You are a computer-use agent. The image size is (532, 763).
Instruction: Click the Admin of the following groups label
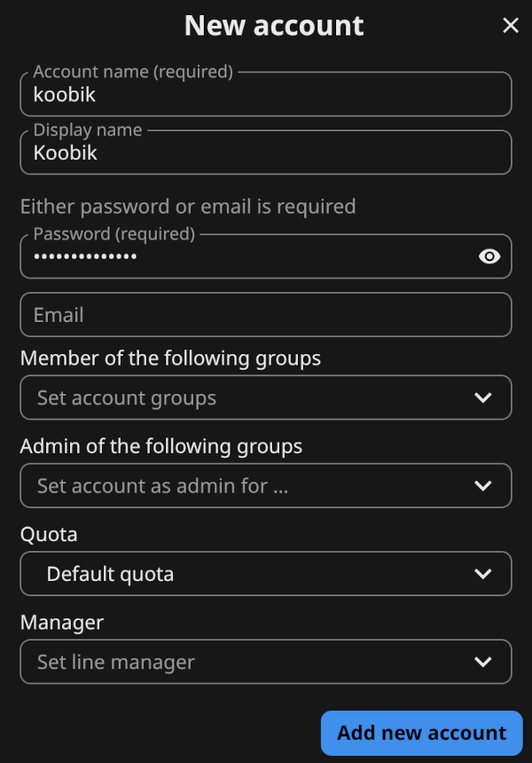point(161,446)
